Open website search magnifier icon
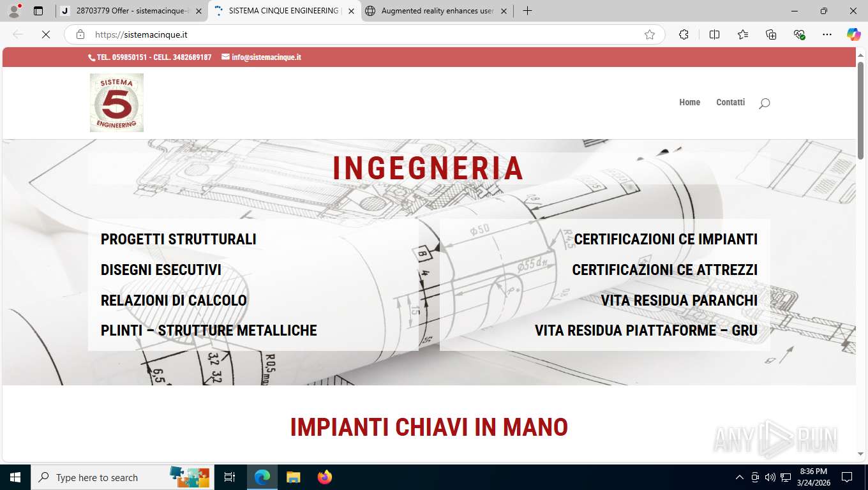The width and height of the screenshot is (868, 490). pyautogui.click(x=764, y=103)
